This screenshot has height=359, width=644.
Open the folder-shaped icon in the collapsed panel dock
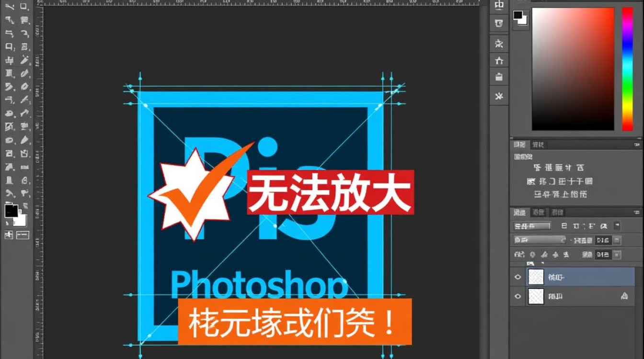pyautogui.click(x=499, y=77)
